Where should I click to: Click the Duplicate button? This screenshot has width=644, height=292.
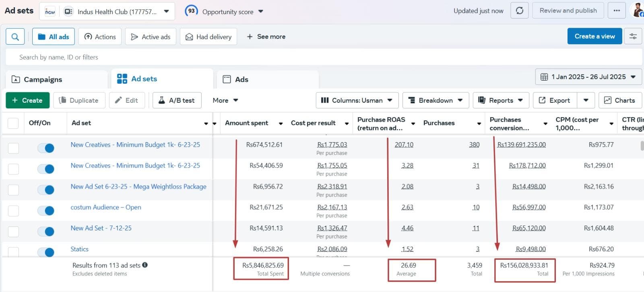coord(79,100)
